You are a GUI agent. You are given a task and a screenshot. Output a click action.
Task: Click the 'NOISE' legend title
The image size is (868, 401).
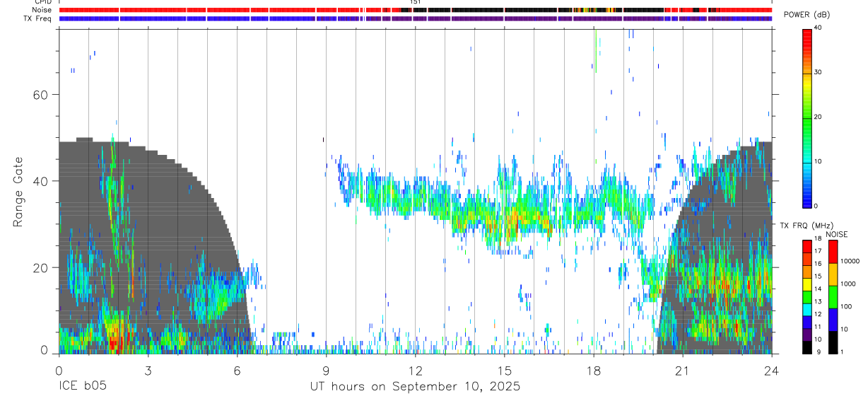[x=836, y=234]
